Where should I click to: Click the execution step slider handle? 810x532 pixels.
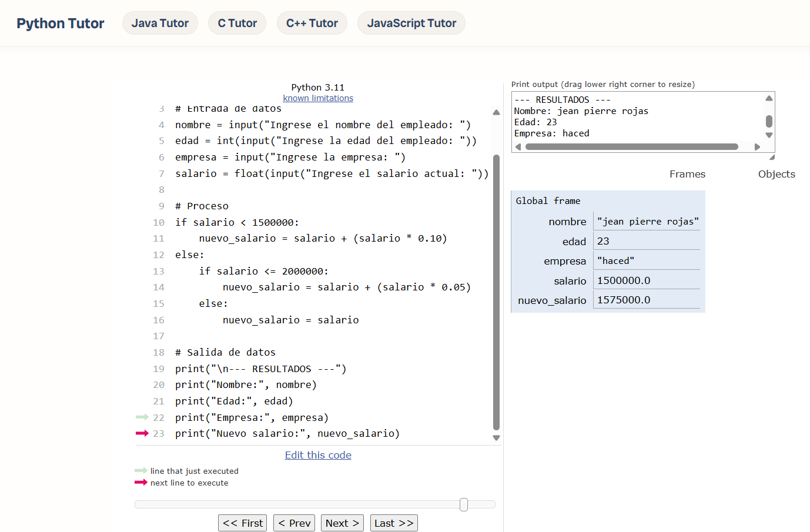(464, 504)
